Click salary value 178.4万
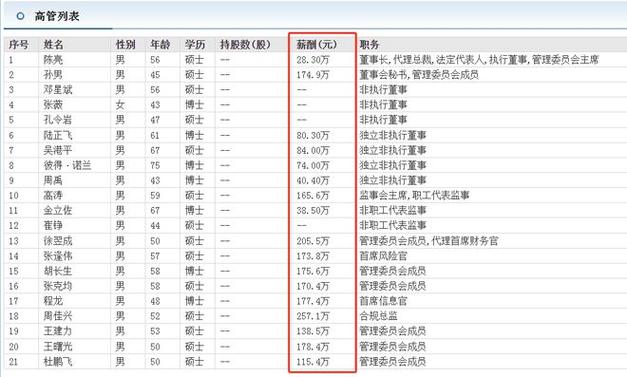The width and height of the screenshot is (627, 377). tap(313, 346)
